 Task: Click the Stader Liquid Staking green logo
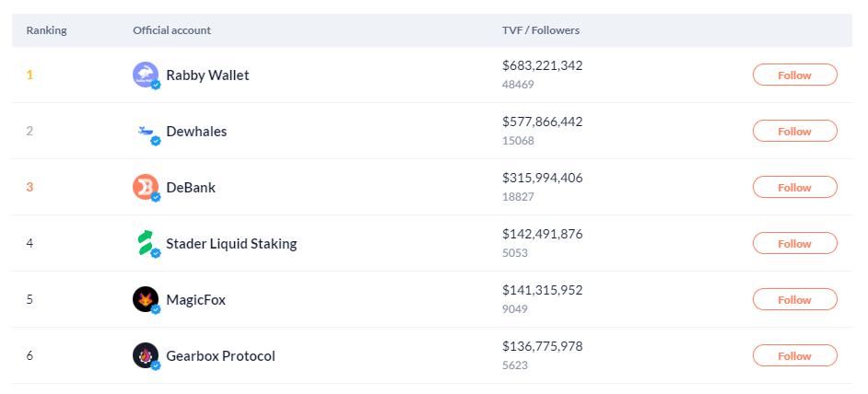146,244
